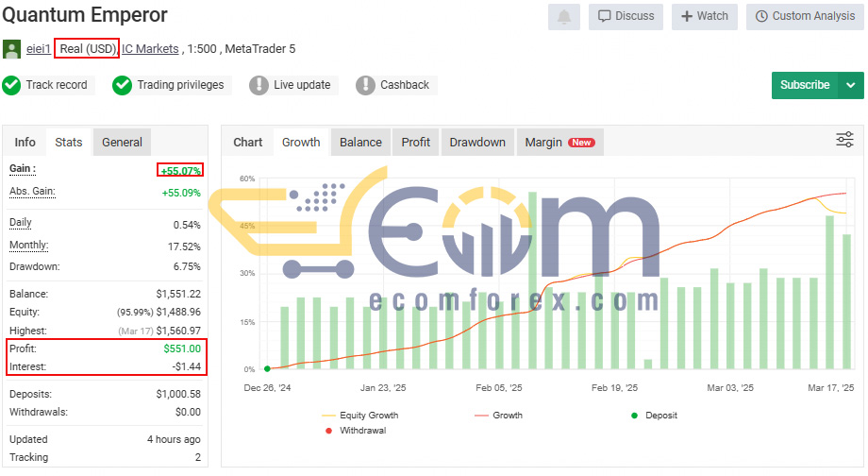Click the Equity $1,488.96 value
This screenshot has width=868, height=476.
[x=178, y=312]
